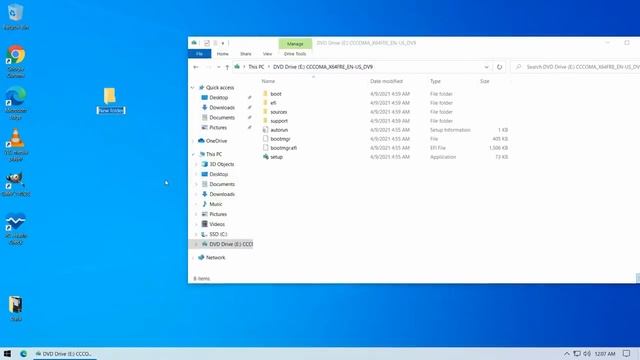The image size is (640, 360).
Task: Open Downloads under Quick access
Action: click(222, 107)
